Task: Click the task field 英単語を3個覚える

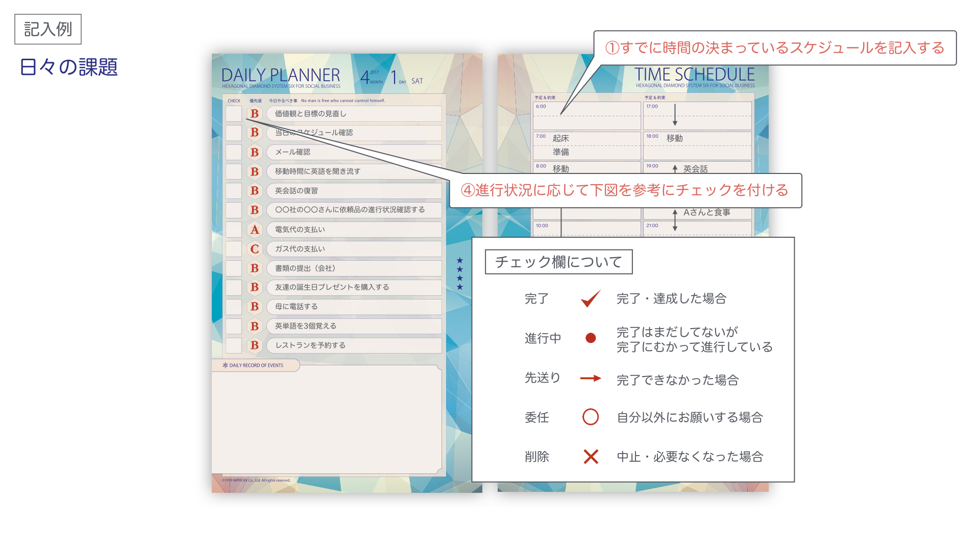Action: click(354, 326)
